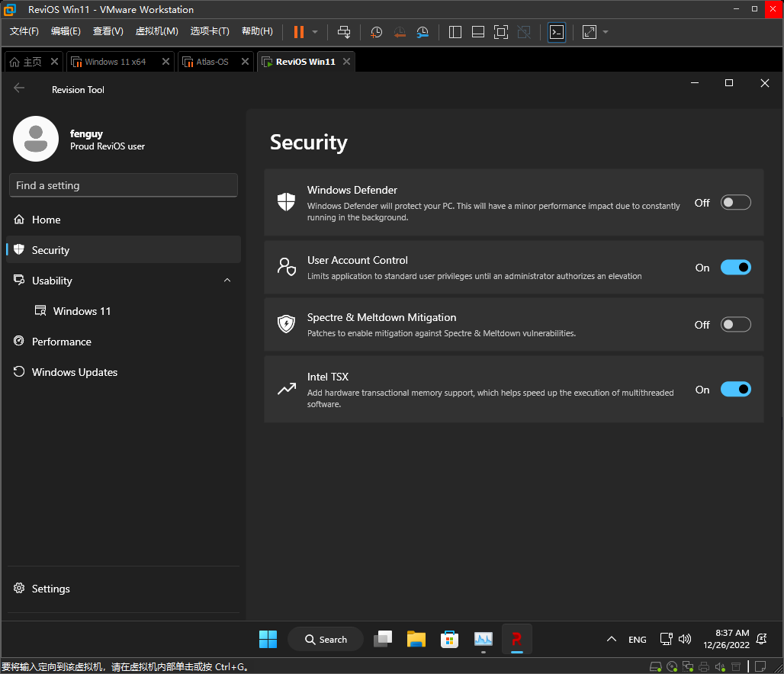Viewport: 784px width, 674px height.
Task: Click the VMware pause virtual machine icon
Action: 298,32
